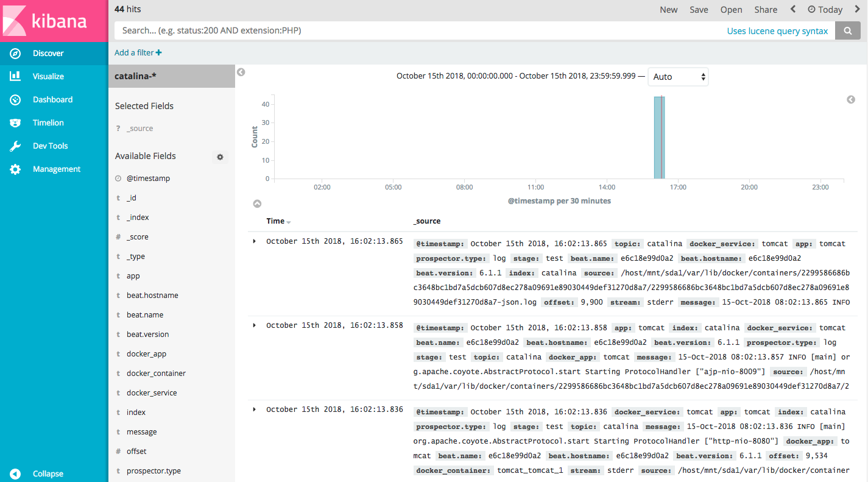Click the _source column header
The height and width of the screenshot is (482, 868).
point(426,221)
